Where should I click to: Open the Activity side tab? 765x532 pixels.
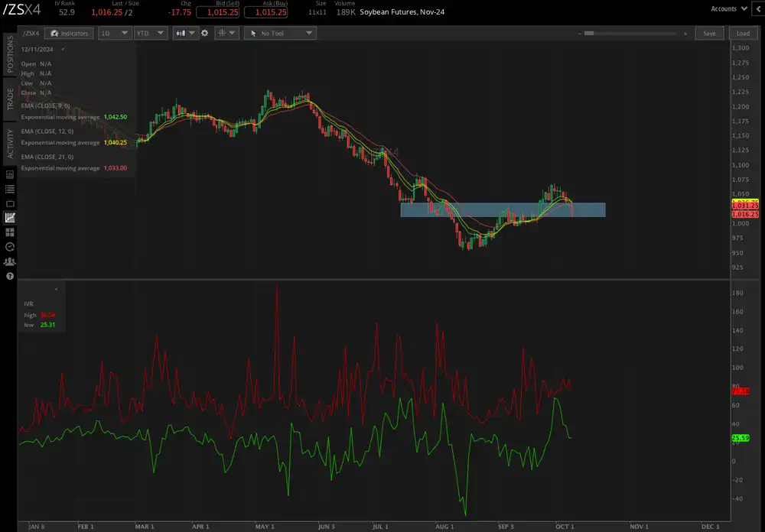[x=10, y=142]
